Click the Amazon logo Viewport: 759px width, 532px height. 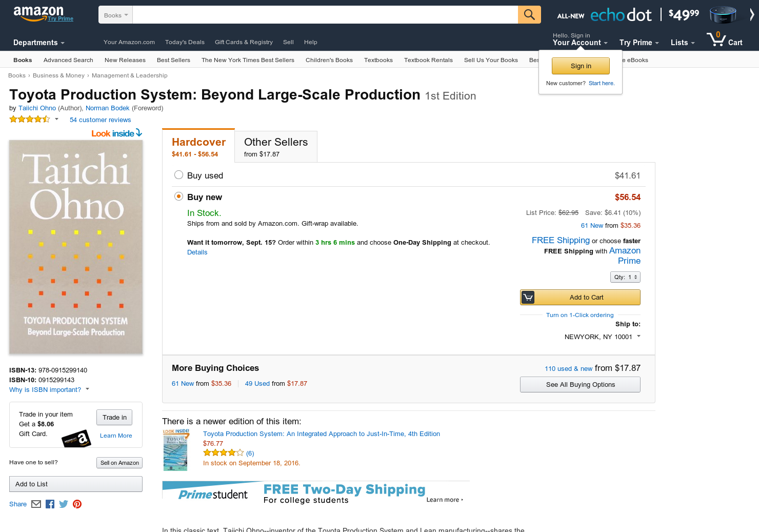coord(38,12)
